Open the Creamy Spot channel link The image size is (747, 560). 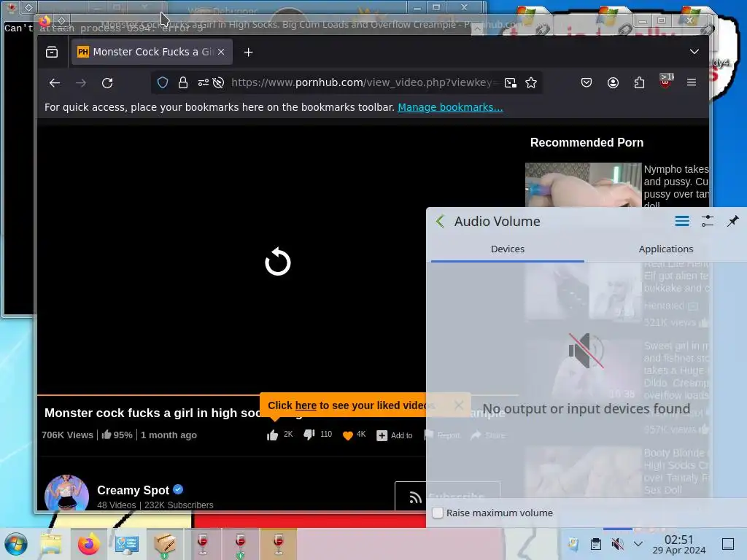[x=133, y=490]
